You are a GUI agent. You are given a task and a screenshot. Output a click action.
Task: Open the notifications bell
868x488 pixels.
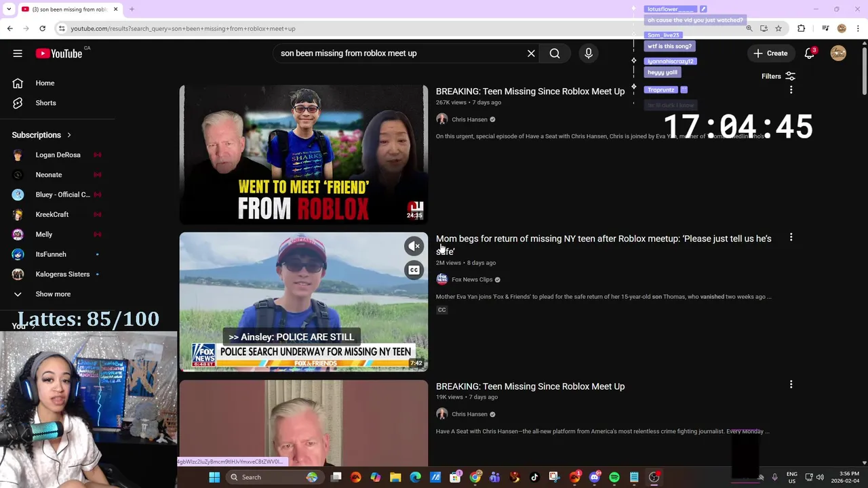coord(809,53)
